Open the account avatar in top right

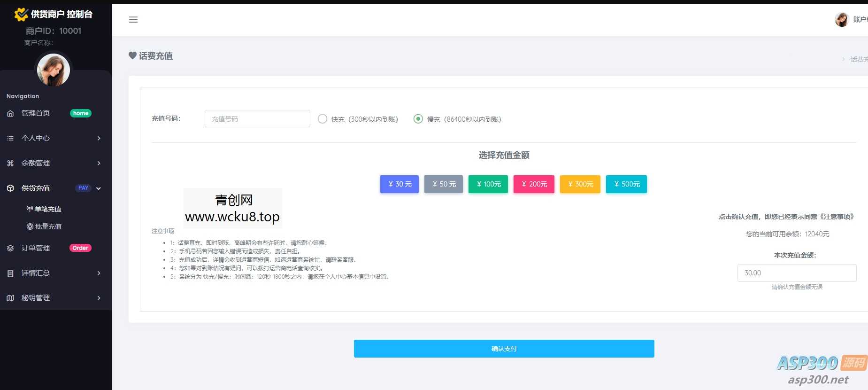[x=842, y=20]
